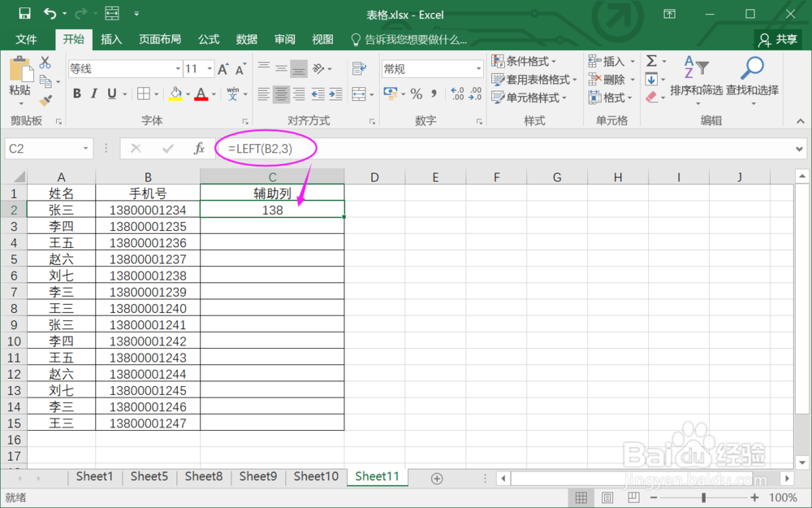Click the Paste clipboard icon
812x508 pixels.
point(20,69)
